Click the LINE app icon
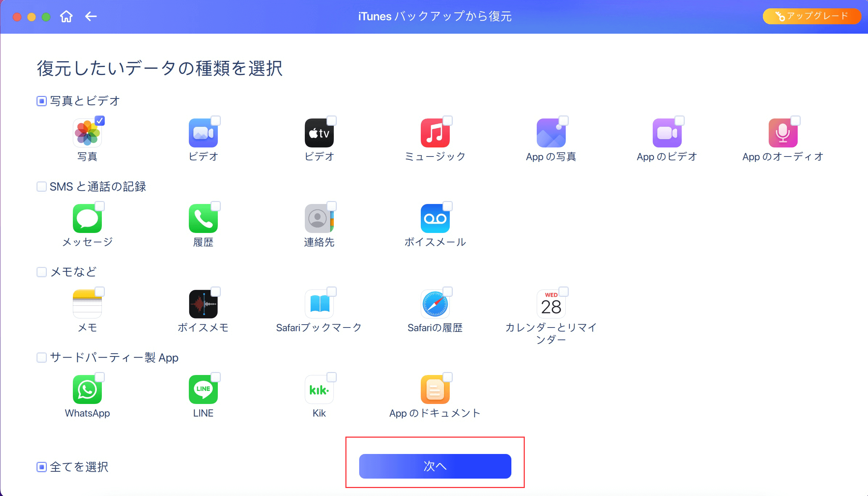 [203, 389]
